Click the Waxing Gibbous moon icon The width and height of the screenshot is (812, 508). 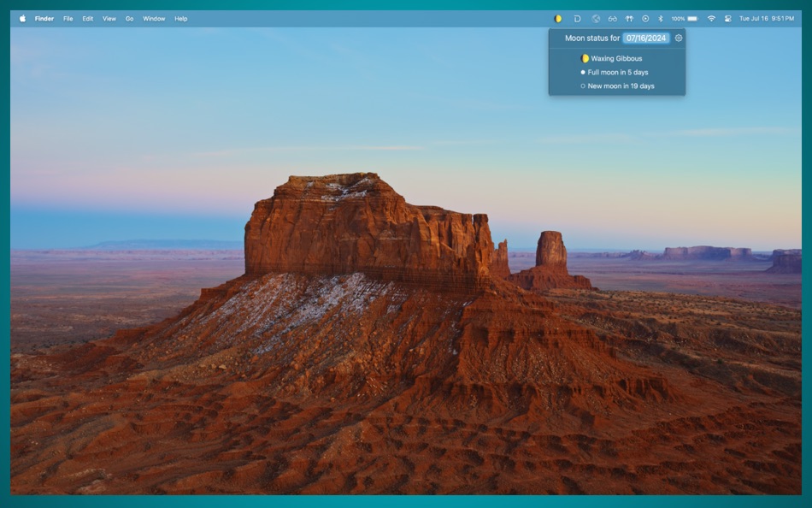(x=585, y=58)
